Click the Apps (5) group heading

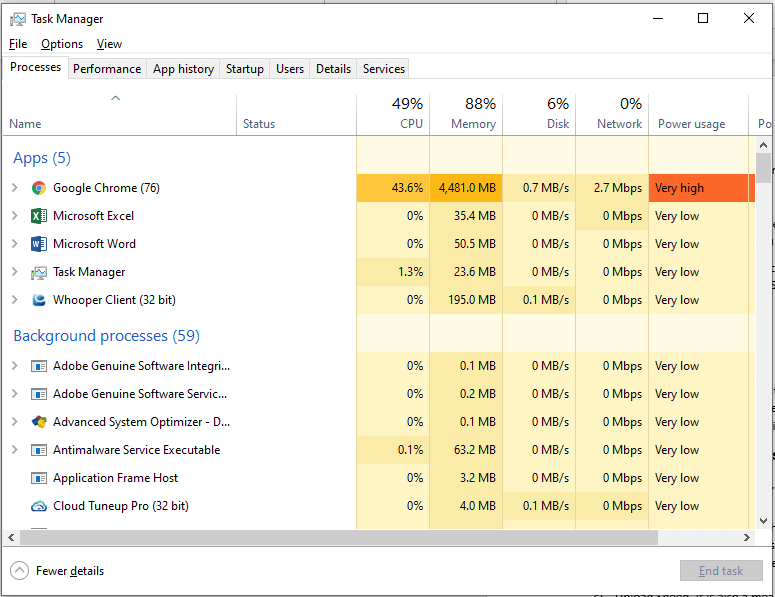point(42,158)
